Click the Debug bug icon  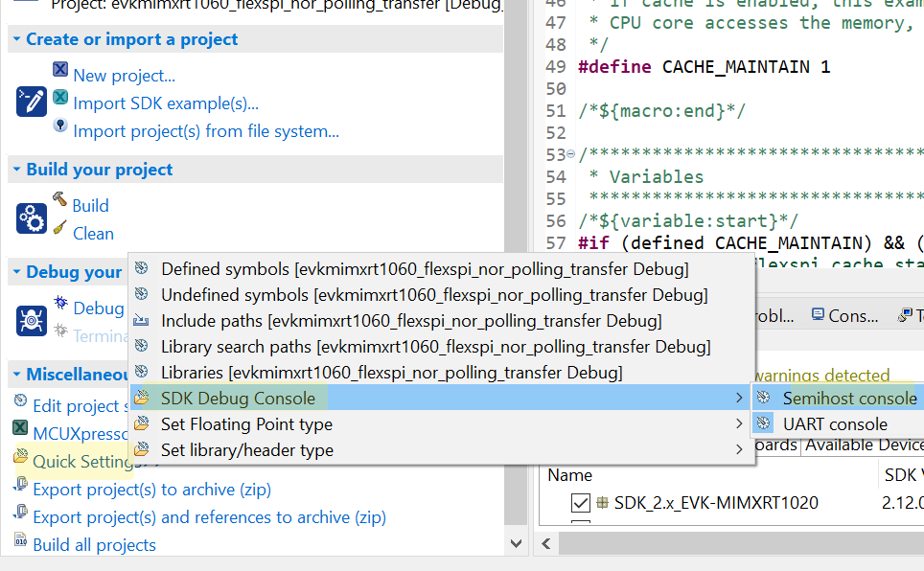point(58,302)
